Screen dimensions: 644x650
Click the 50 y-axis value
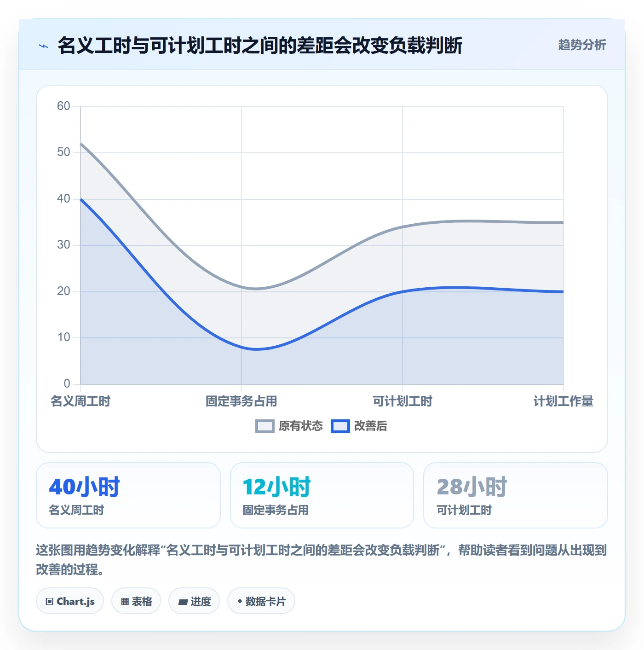[x=63, y=152]
